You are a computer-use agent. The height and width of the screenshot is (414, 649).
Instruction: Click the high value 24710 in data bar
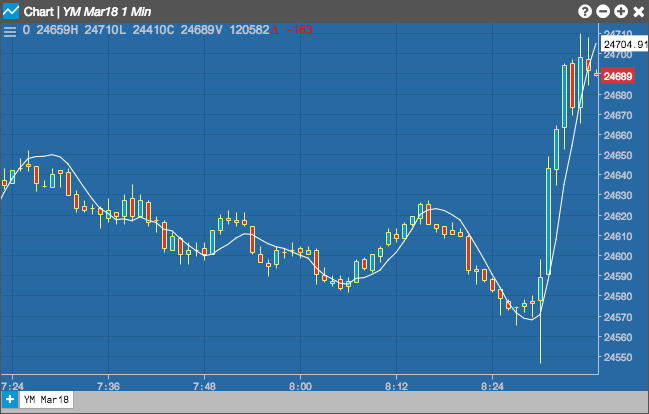[103, 30]
